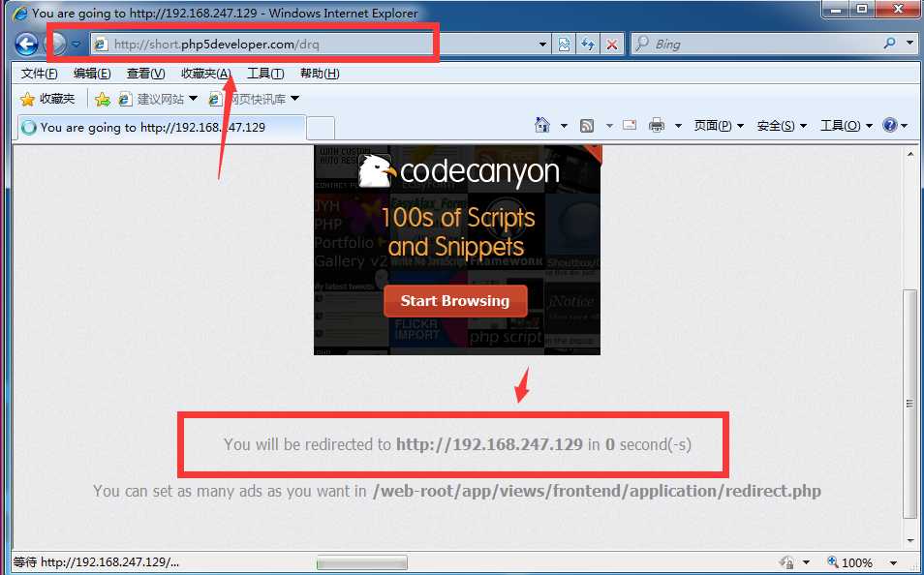Click the red Stop loading icon

pos(612,45)
